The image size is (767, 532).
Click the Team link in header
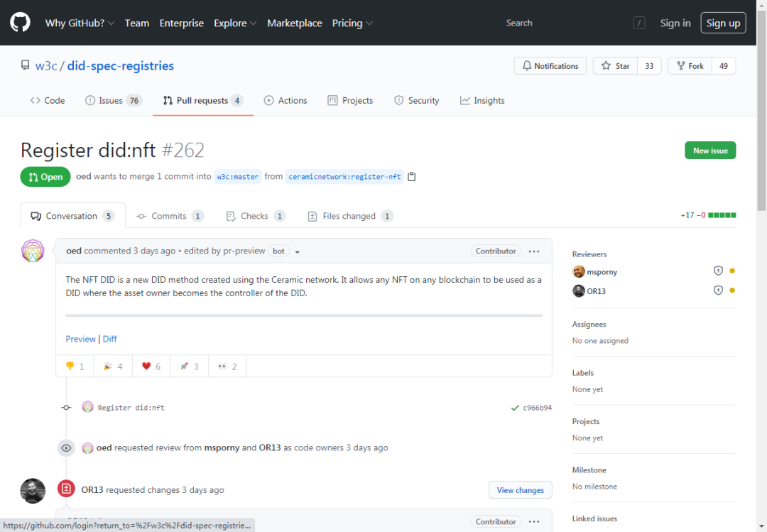[x=137, y=23]
